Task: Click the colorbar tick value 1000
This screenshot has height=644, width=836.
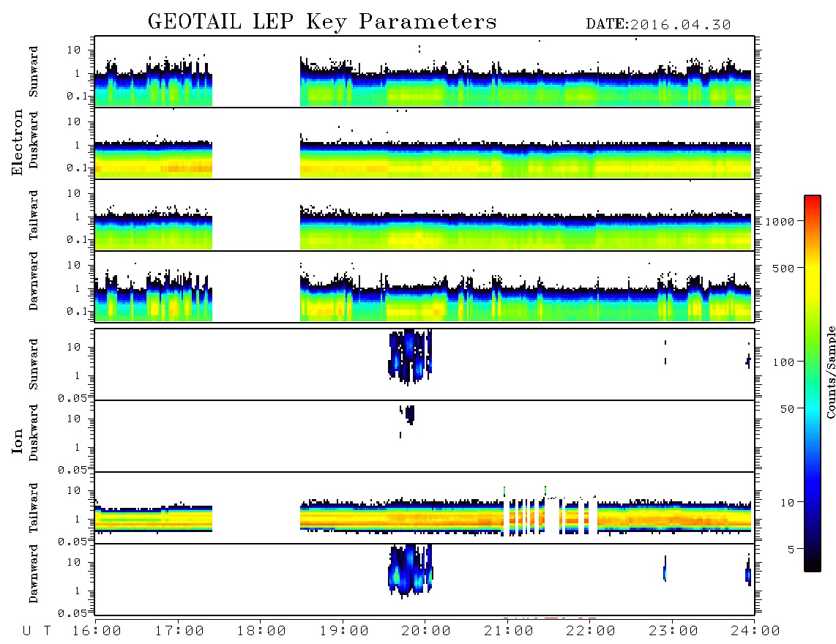Action: pyautogui.click(x=779, y=221)
